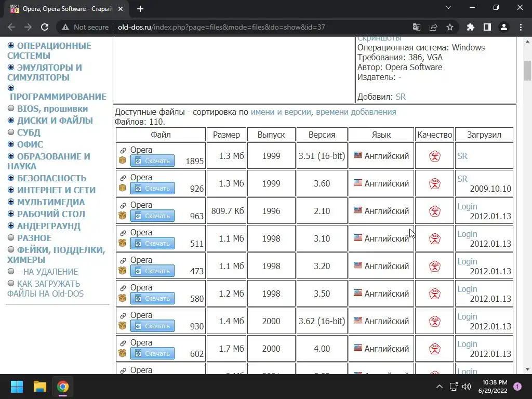The height and width of the screenshot is (399, 532).
Task: Open the clock showing 10:38 PM
Action: click(x=493, y=387)
